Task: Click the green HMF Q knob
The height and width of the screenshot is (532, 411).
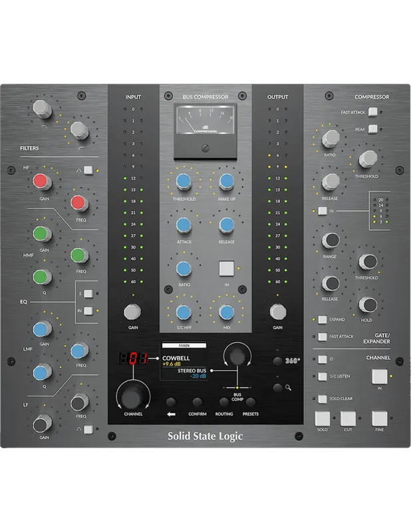Action: click(x=41, y=277)
